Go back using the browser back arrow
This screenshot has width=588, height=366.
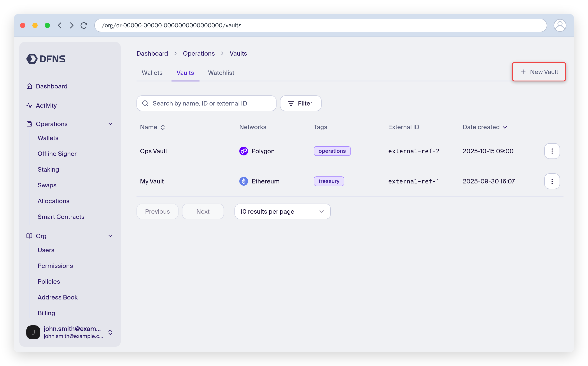(x=59, y=25)
